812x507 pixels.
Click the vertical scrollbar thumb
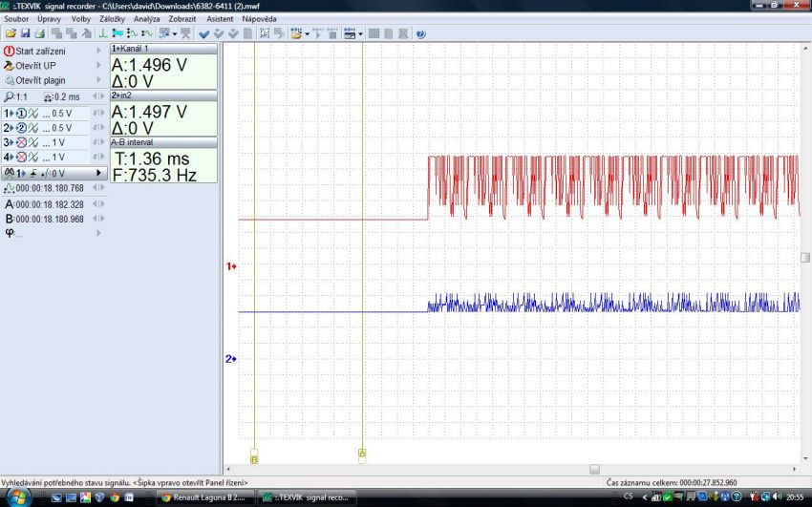tap(804, 257)
